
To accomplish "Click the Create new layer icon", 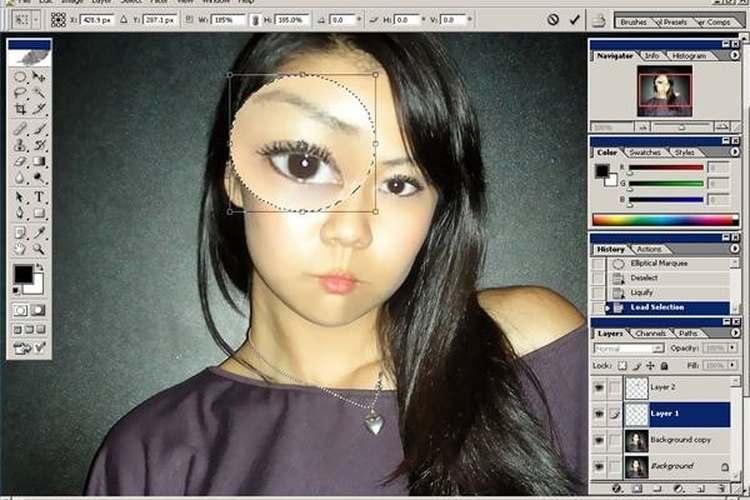I will [701, 489].
